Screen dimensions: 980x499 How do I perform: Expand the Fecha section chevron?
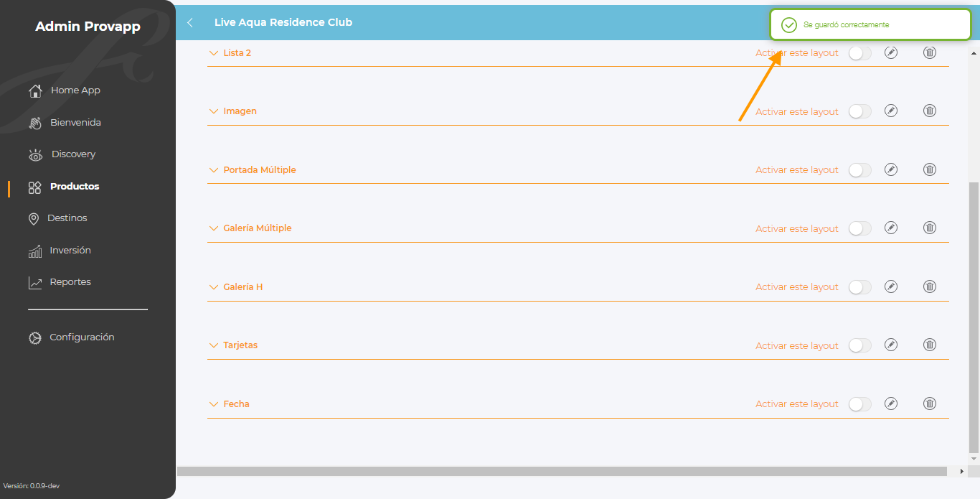(213, 404)
